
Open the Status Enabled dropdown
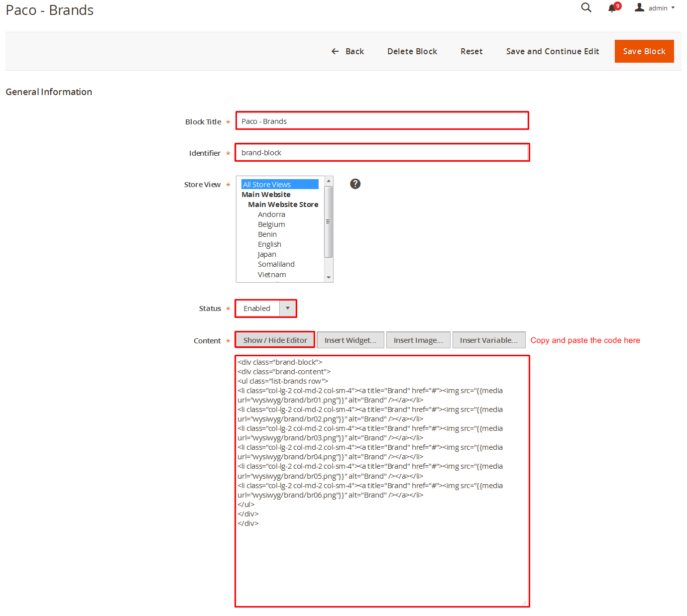coord(266,308)
